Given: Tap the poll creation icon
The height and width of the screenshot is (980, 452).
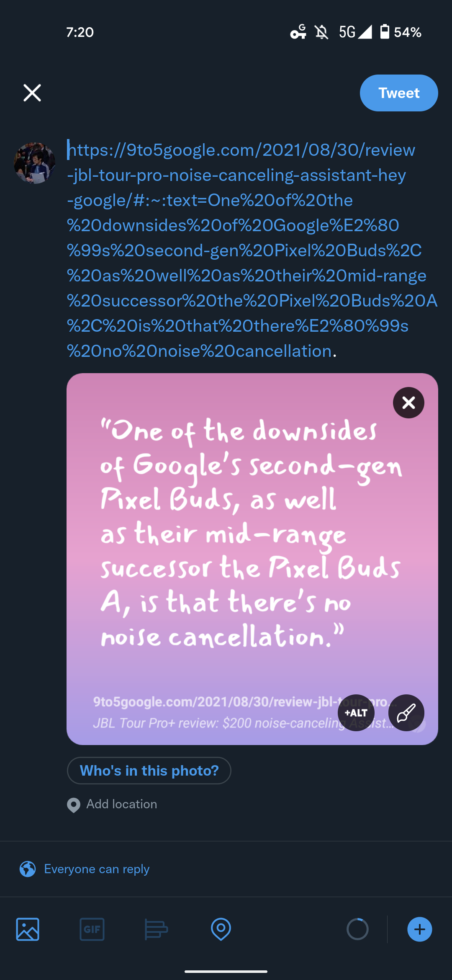Looking at the screenshot, I should (x=156, y=929).
